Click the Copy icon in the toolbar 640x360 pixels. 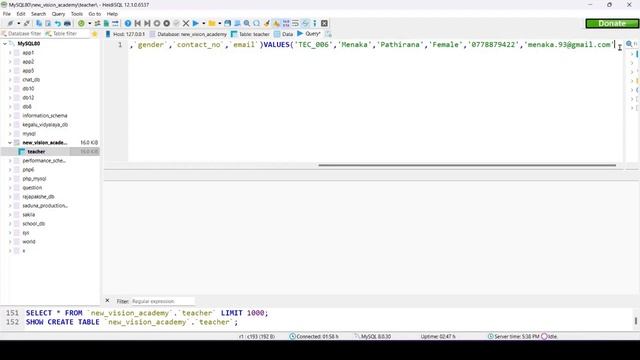(39, 23)
